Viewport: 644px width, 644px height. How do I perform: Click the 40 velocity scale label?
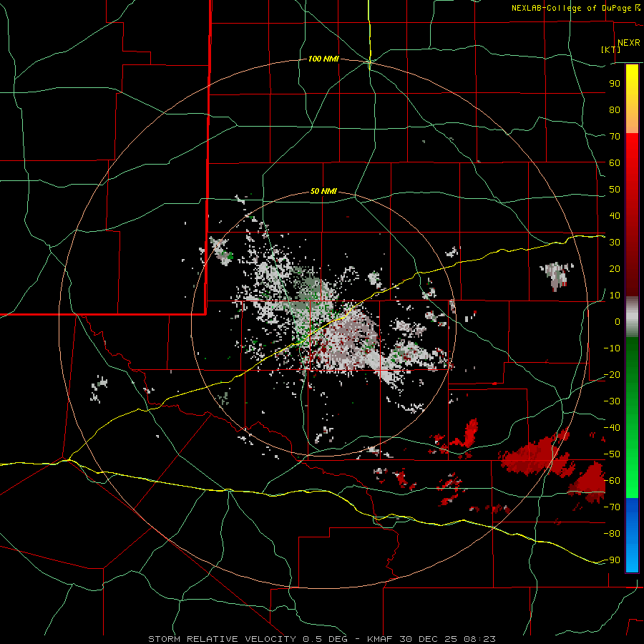click(x=615, y=215)
